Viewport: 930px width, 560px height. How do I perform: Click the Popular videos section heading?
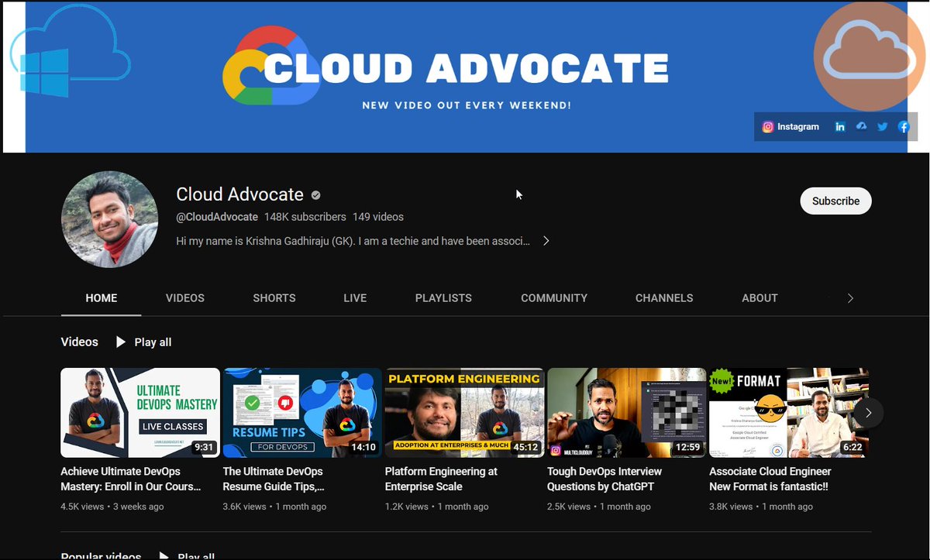pos(101,555)
